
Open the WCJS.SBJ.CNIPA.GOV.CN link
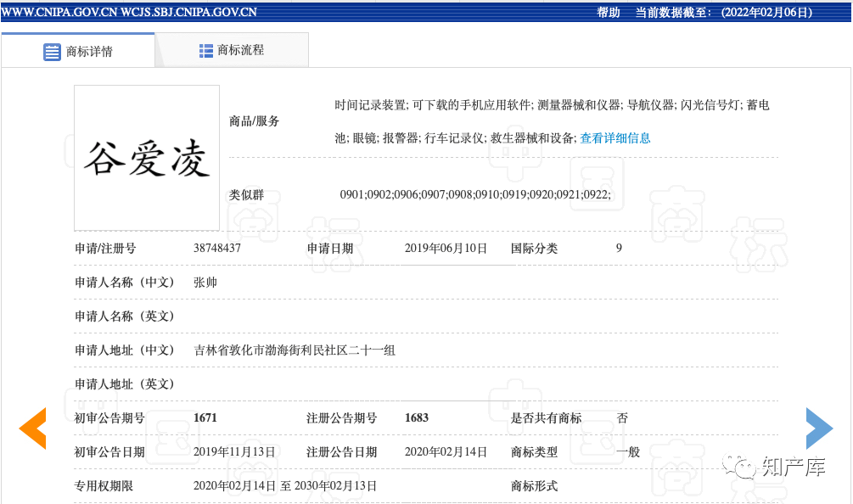[191, 13]
